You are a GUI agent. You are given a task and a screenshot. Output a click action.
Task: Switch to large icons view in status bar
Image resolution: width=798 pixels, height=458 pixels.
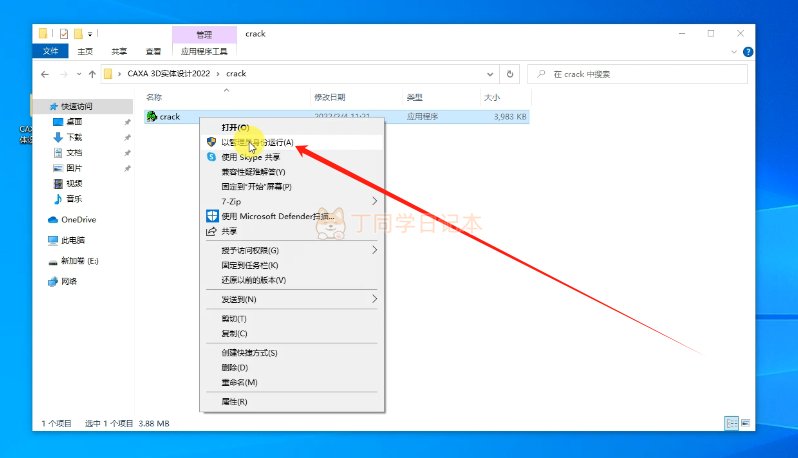pyautogui.click(x=745, y=423)
